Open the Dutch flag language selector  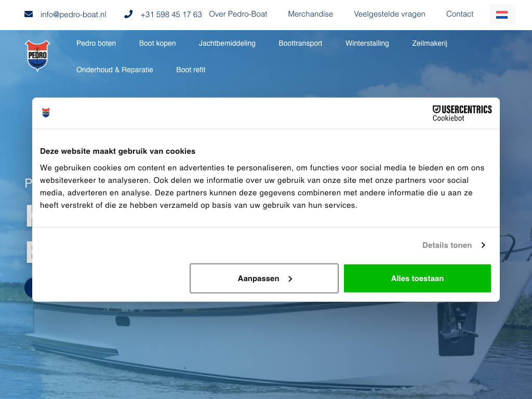click(502, 14)
